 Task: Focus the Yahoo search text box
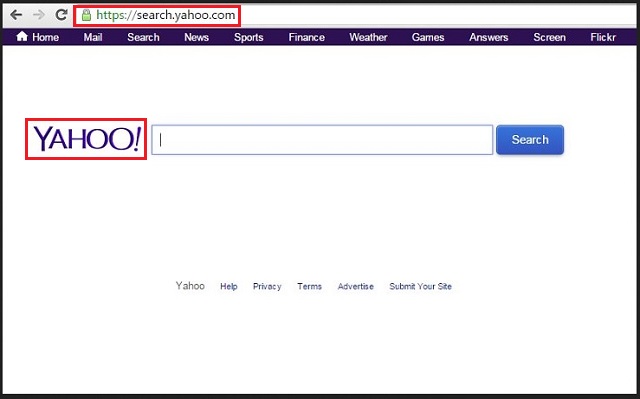tap(322, 140)
